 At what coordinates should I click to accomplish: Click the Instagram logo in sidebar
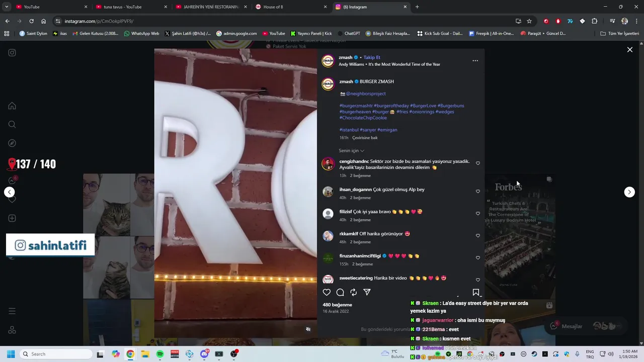[x=12, y=53]
